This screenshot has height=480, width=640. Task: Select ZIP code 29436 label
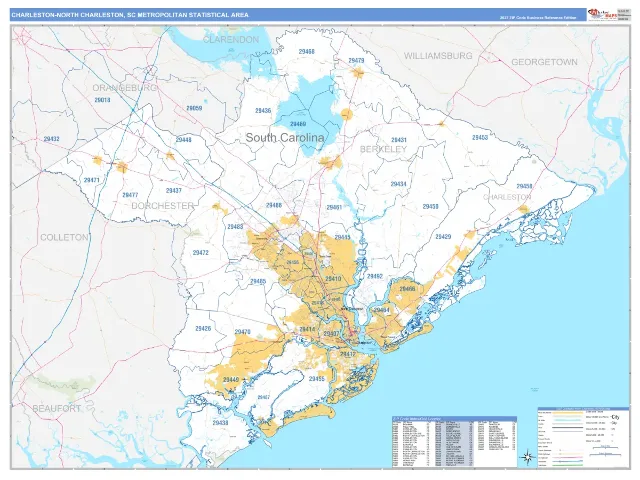[x=263, y=111]
